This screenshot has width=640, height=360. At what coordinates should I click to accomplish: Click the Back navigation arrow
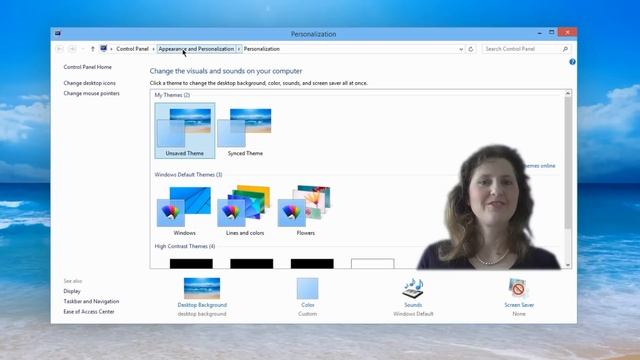coord(60,49)
